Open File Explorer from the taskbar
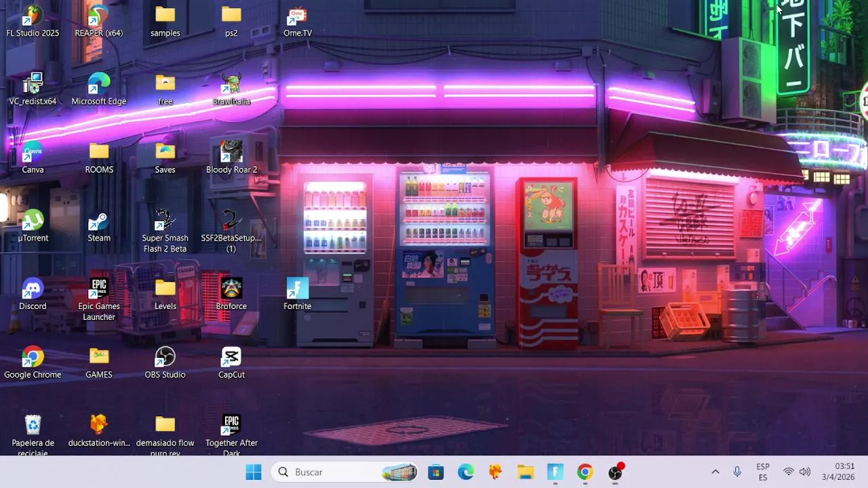The image size is (868, 488). (x=526, y=472)
